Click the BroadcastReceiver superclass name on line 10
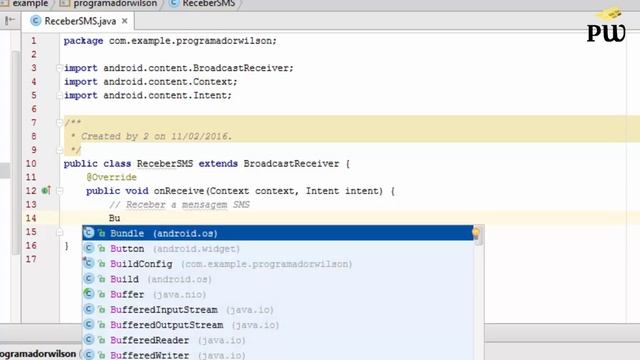The image size is (640, 360). pyautogui.click(x=291, y=164)
